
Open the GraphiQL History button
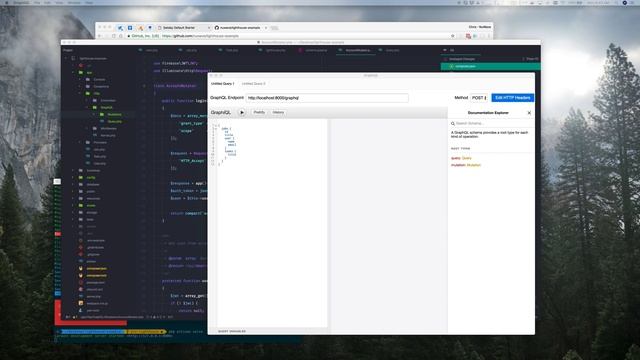(x=278, y=112)
